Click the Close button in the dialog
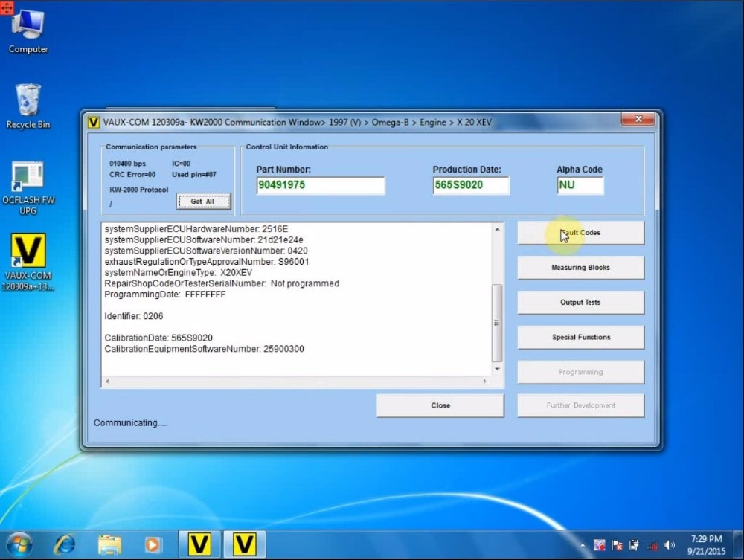744x560 pixels. (x=440, y=405)
